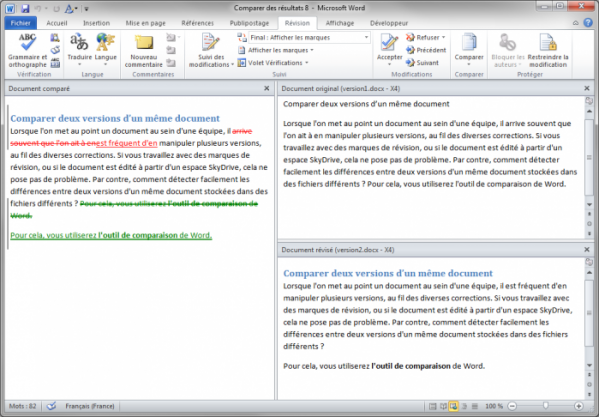Expand the Traduire dropdown arrow

[79, 64]
